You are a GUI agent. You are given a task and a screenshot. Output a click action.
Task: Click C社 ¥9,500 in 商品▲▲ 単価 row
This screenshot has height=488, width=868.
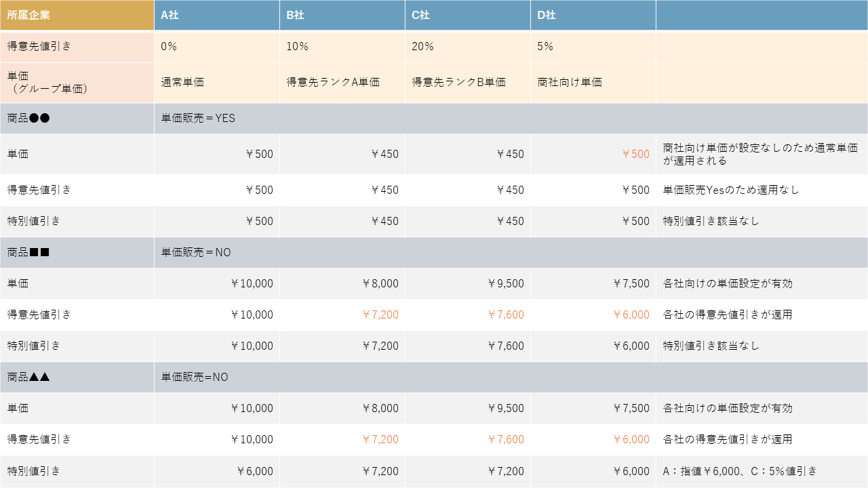[506, 408]
